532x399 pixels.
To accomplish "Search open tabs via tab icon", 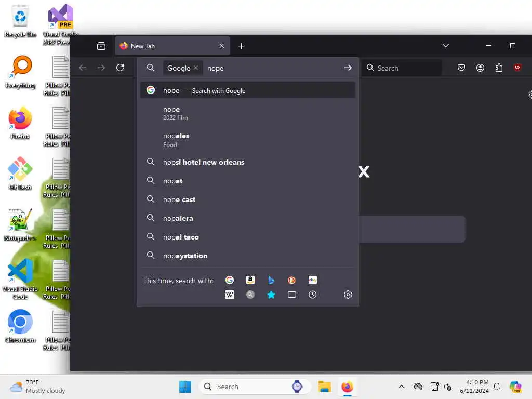I will tap(292, 295).
